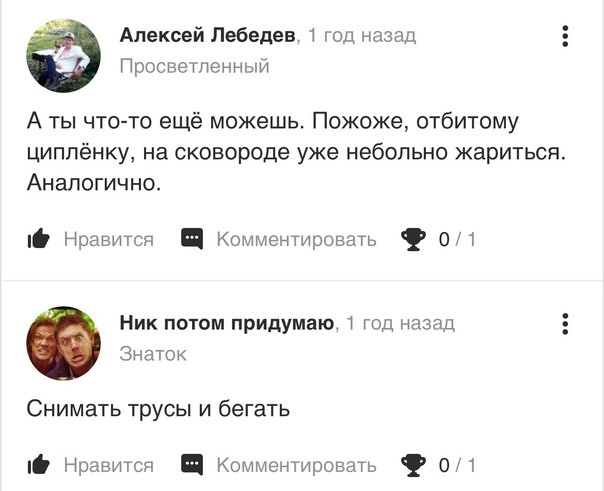The width and height of the screenshot is (604, 491).
Task: Click the thumbs-up icon under Алексей Лебедев's answer
Action: tap(39, 239)
